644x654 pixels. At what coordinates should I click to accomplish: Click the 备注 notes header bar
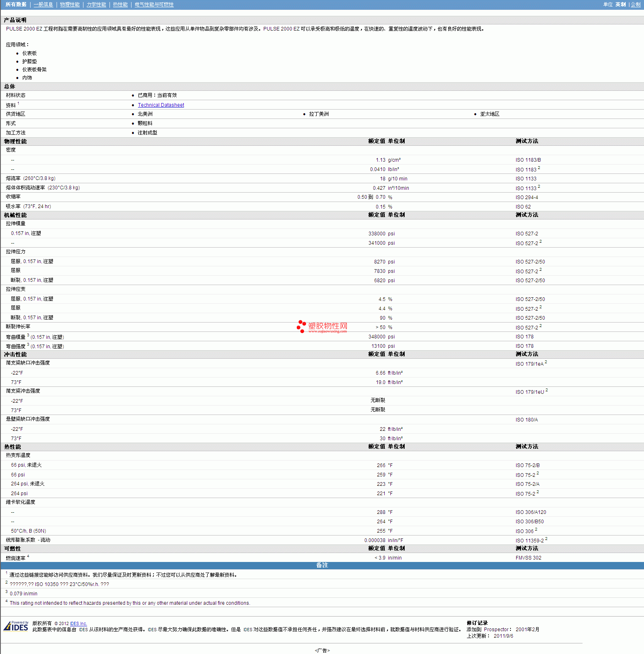pos(322,565)
